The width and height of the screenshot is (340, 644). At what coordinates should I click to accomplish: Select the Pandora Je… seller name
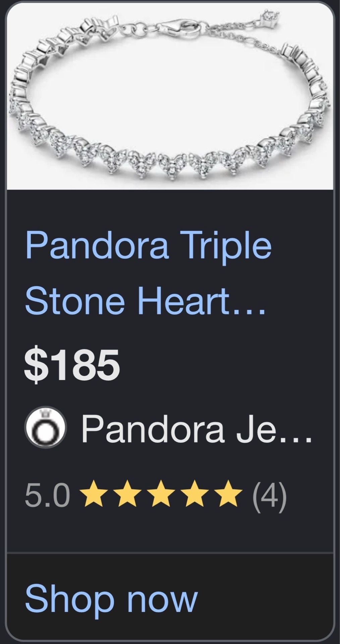pos(197,428)
